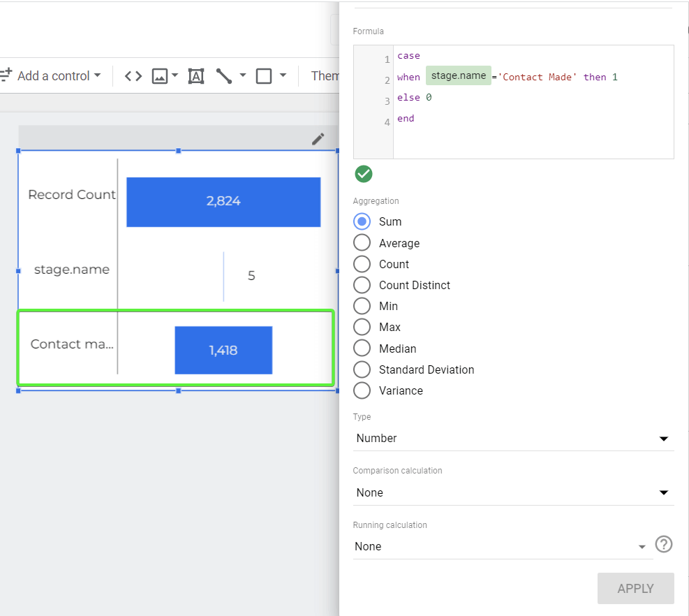
Task: Select the Standard Deviation aggregation
Action: click(x=362, y=369)
